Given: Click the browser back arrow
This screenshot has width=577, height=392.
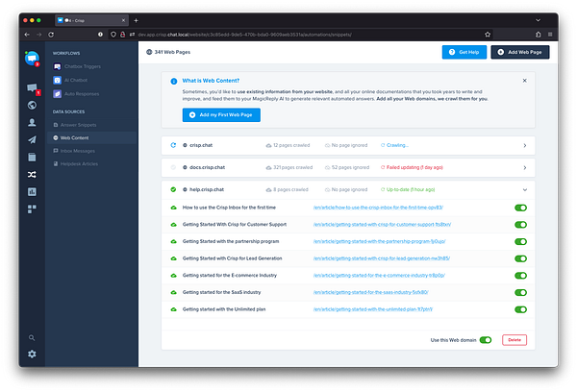Looking at the screenshot, I should (x=27, y=35).
